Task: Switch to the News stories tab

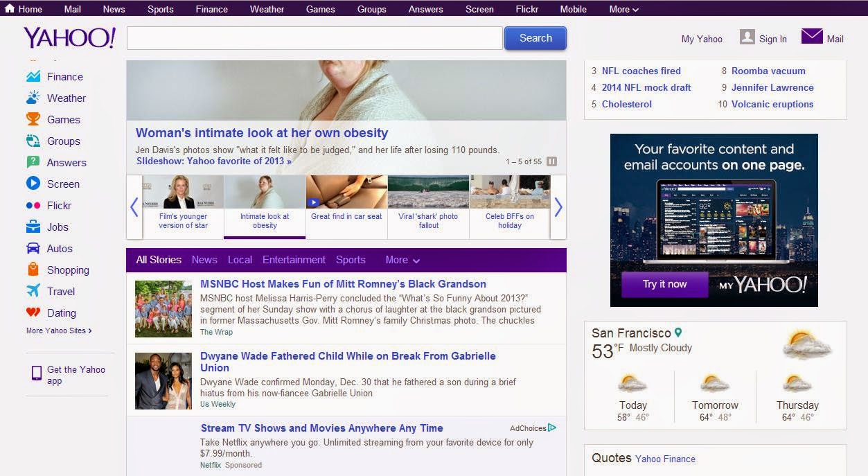Action: coord(204,260)
